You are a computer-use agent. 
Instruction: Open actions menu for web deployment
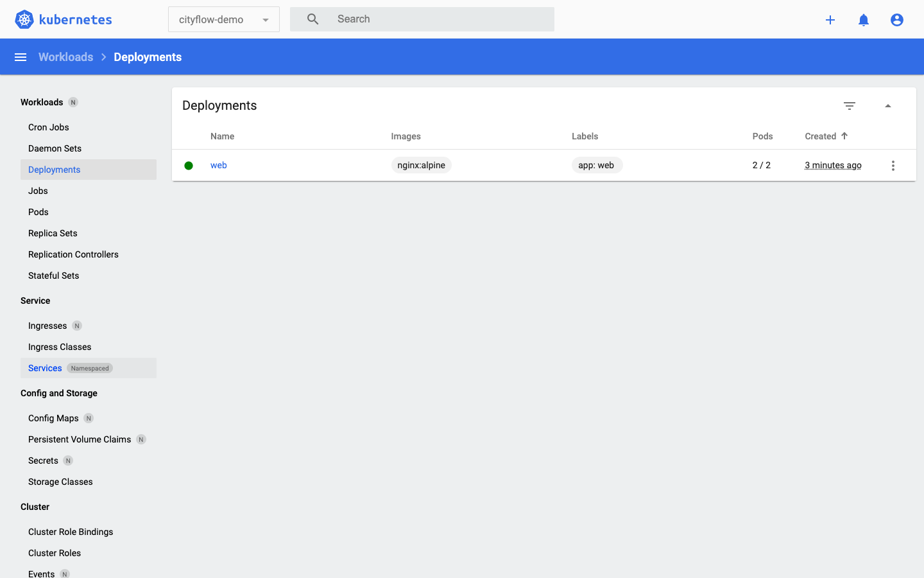pos(893,166)
